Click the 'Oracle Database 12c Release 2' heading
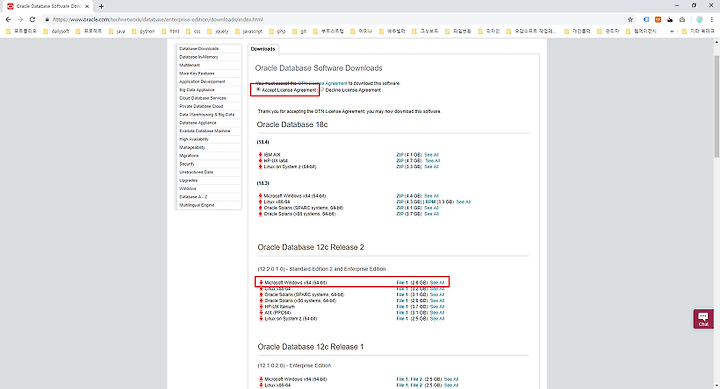Screen dimensions: 720x389 coord(311,247)
